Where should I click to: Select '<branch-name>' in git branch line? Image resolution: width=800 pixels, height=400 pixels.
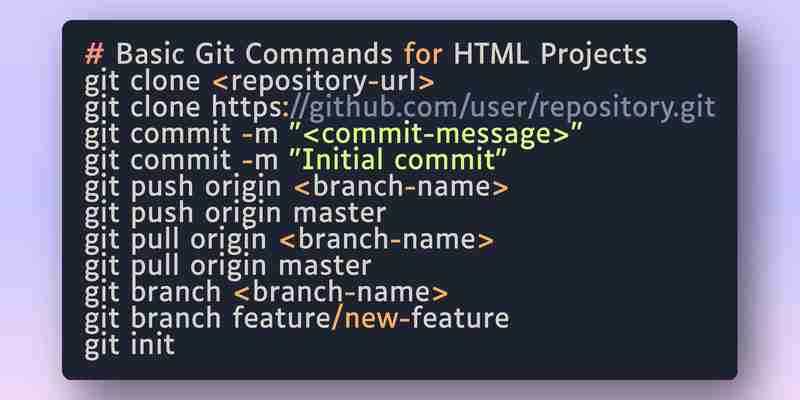[x=341, y=292]
